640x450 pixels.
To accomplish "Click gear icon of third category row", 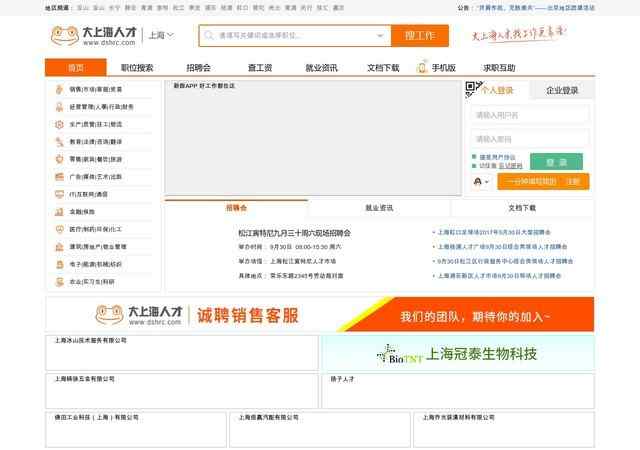I will [x=60, y=124].
